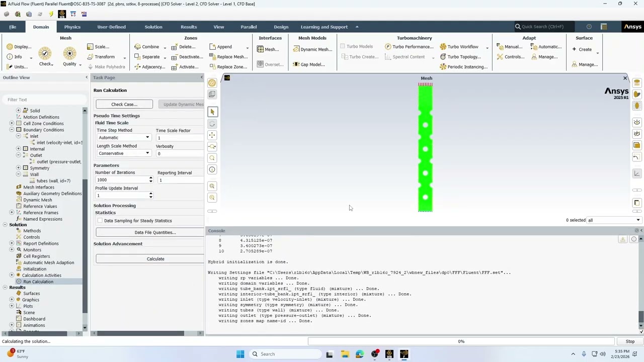Click the Append zones tool
This screenshot has height=362, width=644.
tap(220, 47)
